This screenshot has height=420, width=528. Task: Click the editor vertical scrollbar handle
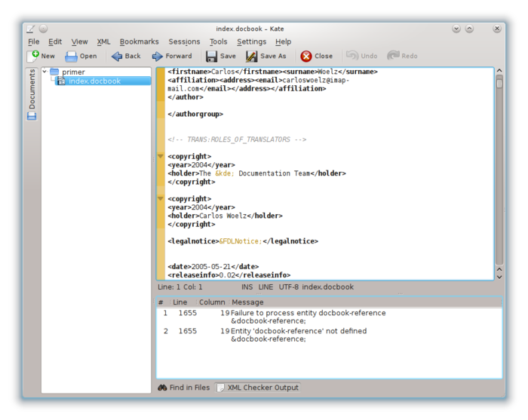(x=499, y=83)
